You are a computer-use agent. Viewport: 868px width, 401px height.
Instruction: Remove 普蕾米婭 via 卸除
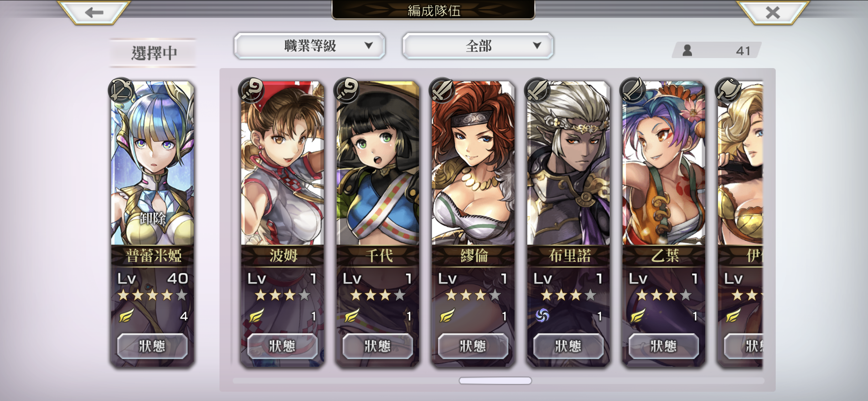153,218
